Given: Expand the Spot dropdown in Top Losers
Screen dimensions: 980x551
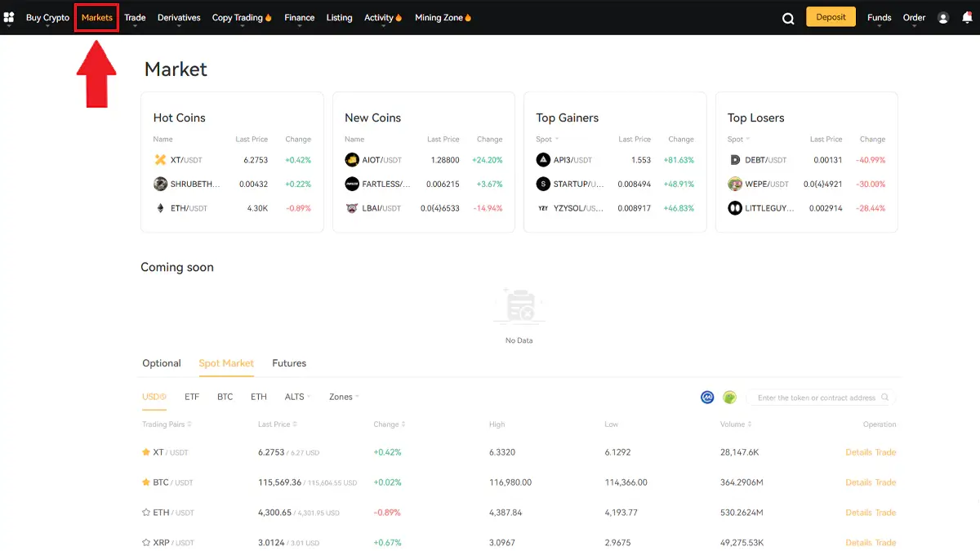Looking at the screenshot, I should [739, 140].
